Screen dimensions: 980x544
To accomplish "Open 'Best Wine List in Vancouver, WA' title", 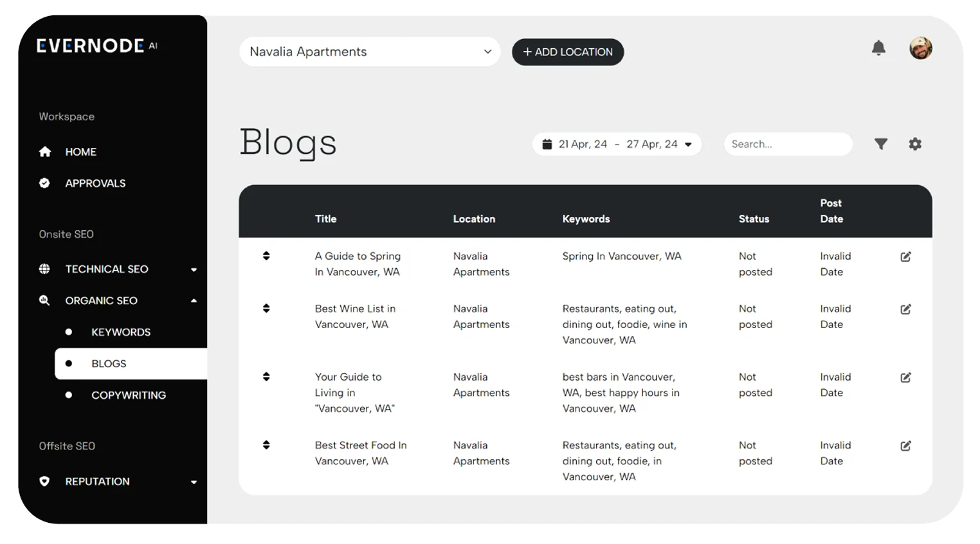I will pyautogui.click(x=355, y=316).
